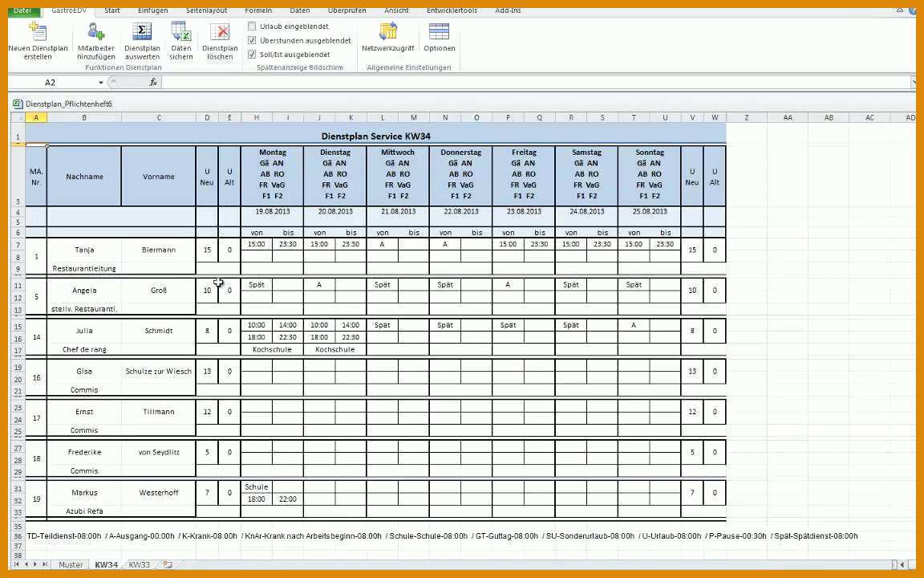
Task: Click Nachname column header cell
Action: 84,177
